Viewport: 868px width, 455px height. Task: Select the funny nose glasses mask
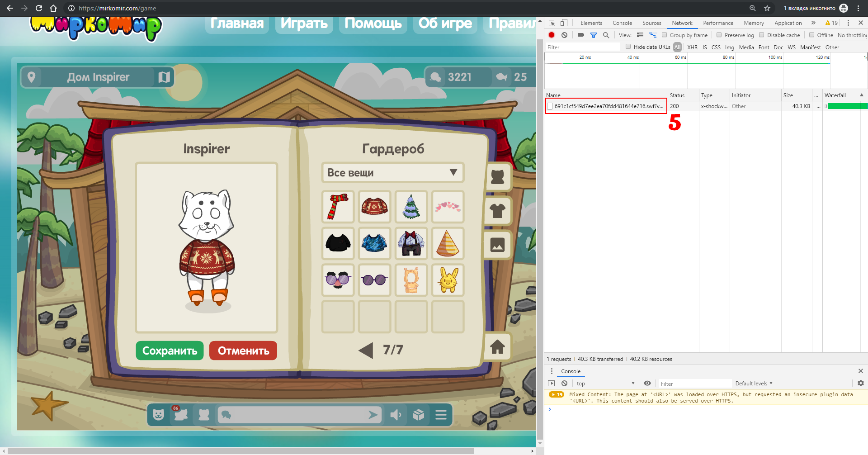tap(338, 280)
